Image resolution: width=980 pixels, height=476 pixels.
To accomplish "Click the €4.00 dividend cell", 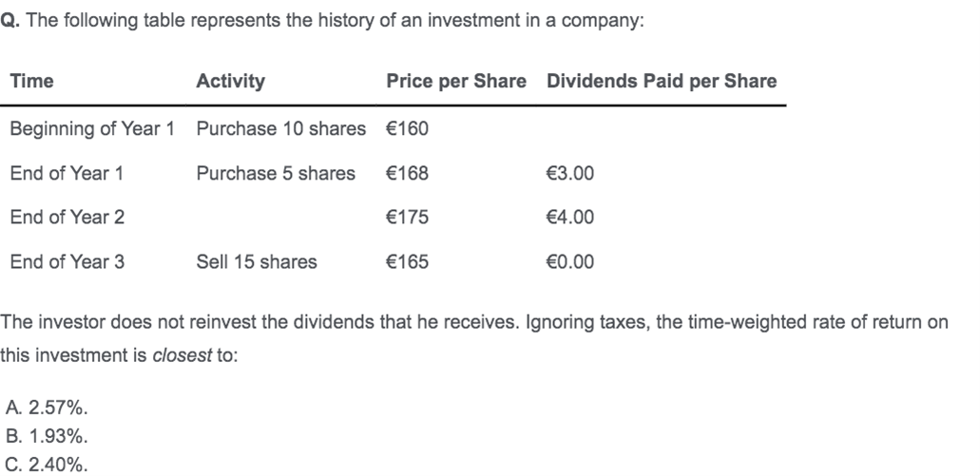I will coord(570,217).
